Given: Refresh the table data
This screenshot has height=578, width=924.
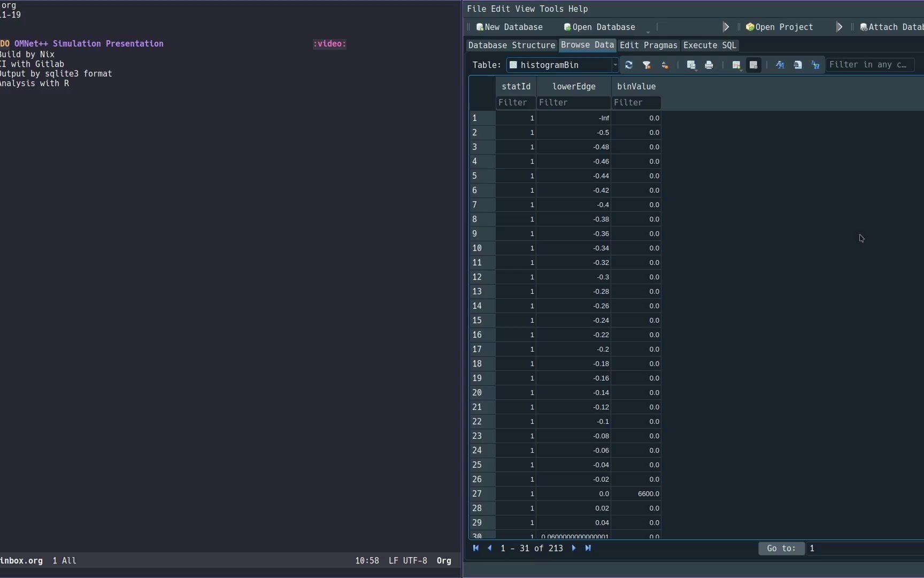Looking at the screenshot, I should (x=629, y=65).
